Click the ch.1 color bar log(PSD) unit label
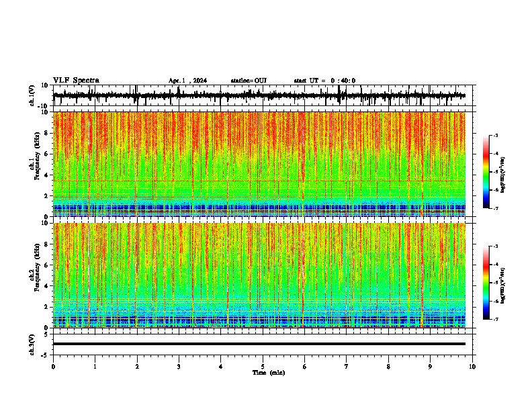 point(502,175)
